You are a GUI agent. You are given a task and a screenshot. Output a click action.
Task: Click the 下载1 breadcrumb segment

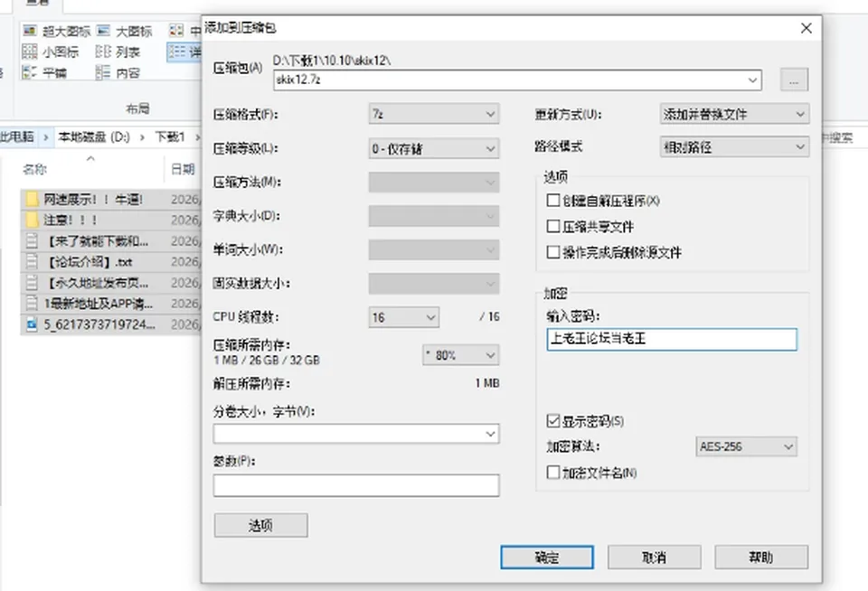point(169,136)
